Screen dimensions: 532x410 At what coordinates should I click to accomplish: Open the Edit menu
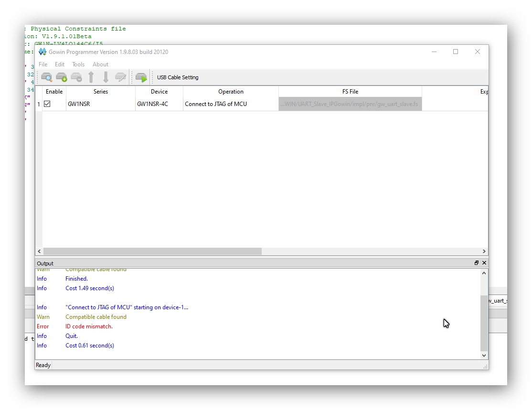pos(60,64)
